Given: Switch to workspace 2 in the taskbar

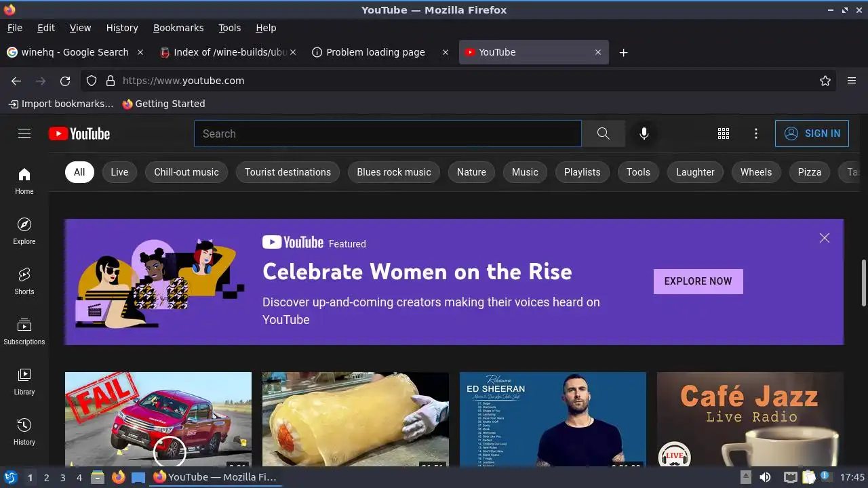Looking at the screenshot, I should coord(46,477).
